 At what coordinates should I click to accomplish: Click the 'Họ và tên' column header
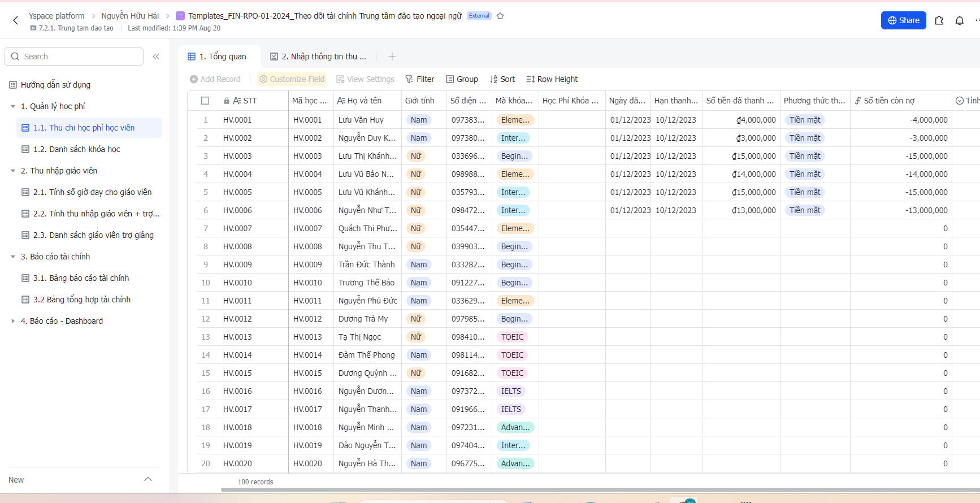(x=367, y=101)
